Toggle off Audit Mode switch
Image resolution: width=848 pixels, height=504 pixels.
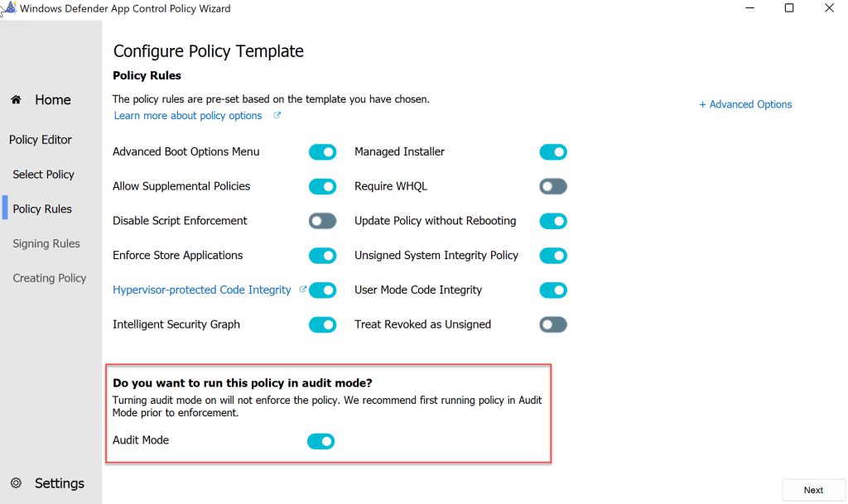[x=320, y=441]
